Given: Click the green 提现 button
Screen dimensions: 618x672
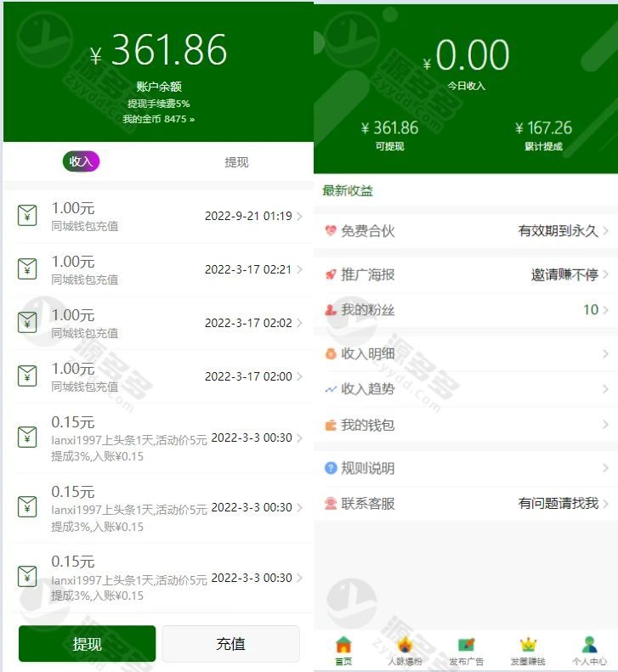Looking at the screenshot, I should (87, 643).
